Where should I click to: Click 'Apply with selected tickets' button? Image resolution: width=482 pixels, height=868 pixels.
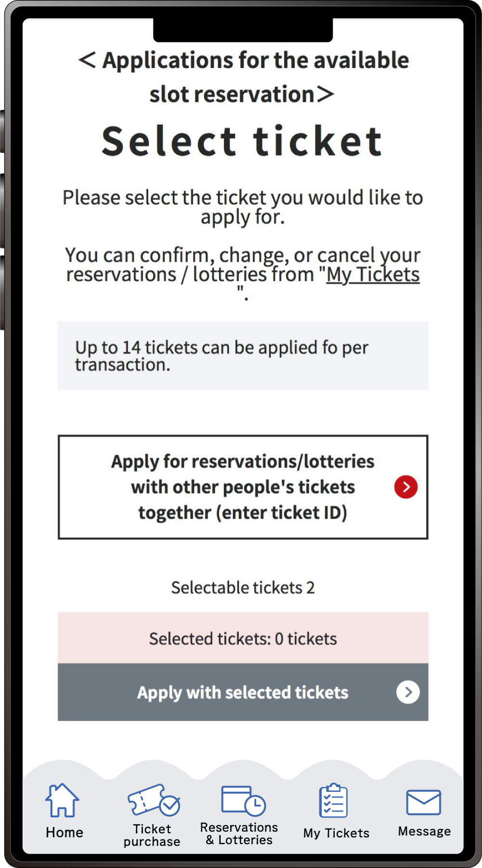[x=243, y=692]
